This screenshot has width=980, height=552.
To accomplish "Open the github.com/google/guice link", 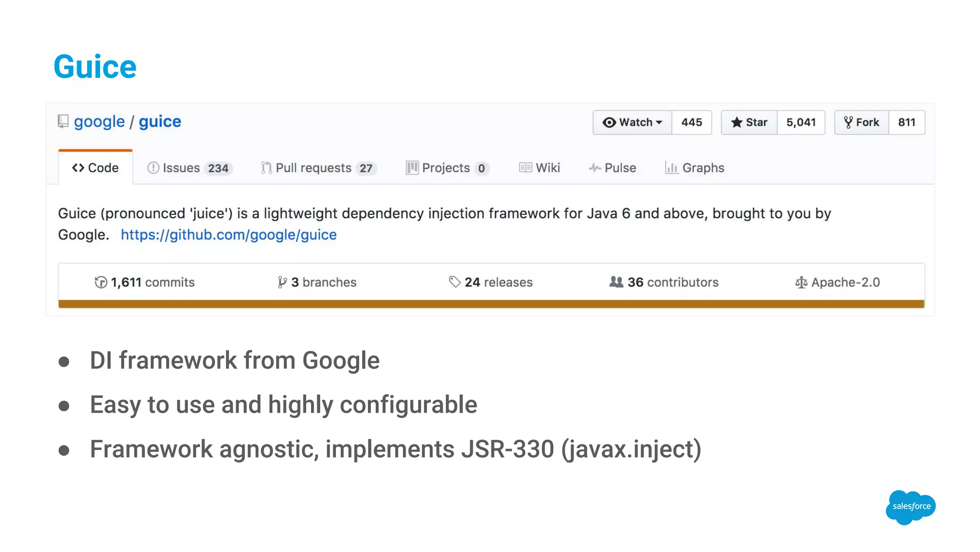I will (228, 235).
